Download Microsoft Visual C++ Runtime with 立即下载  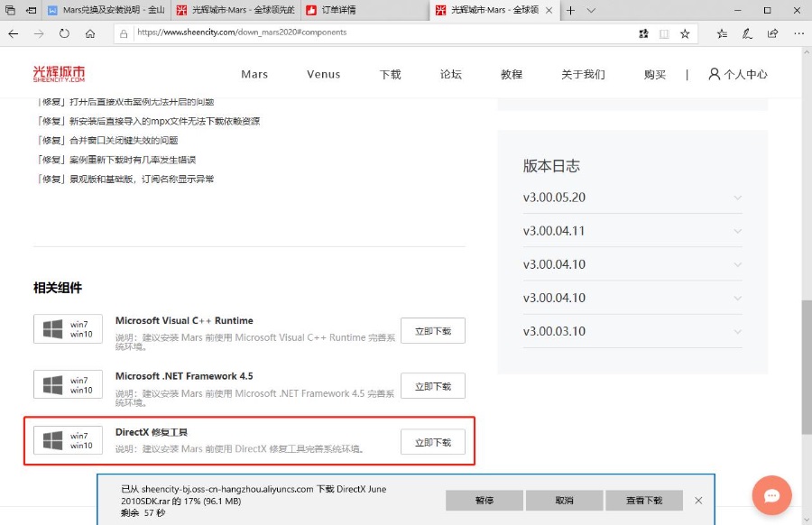point(433,331)
